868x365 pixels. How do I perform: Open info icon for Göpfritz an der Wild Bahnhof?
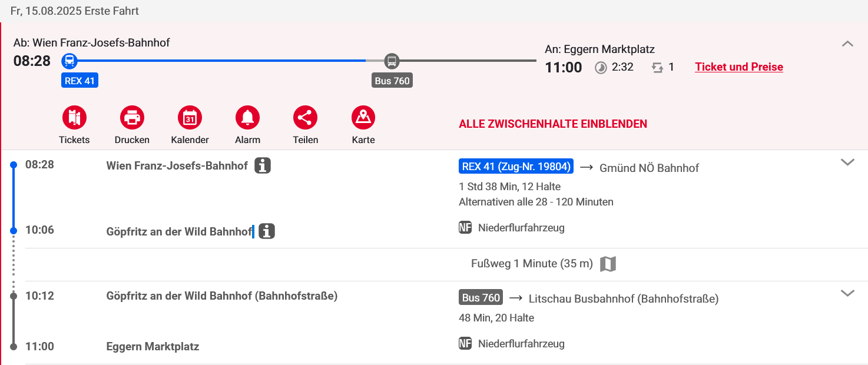(267, 231)
